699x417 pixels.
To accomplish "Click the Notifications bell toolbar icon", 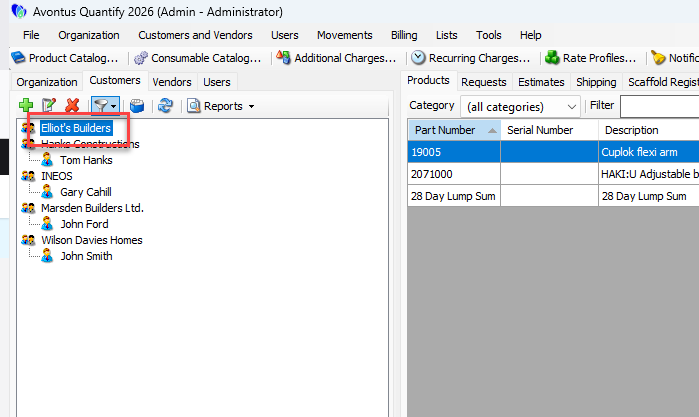I will click(658, 58).
